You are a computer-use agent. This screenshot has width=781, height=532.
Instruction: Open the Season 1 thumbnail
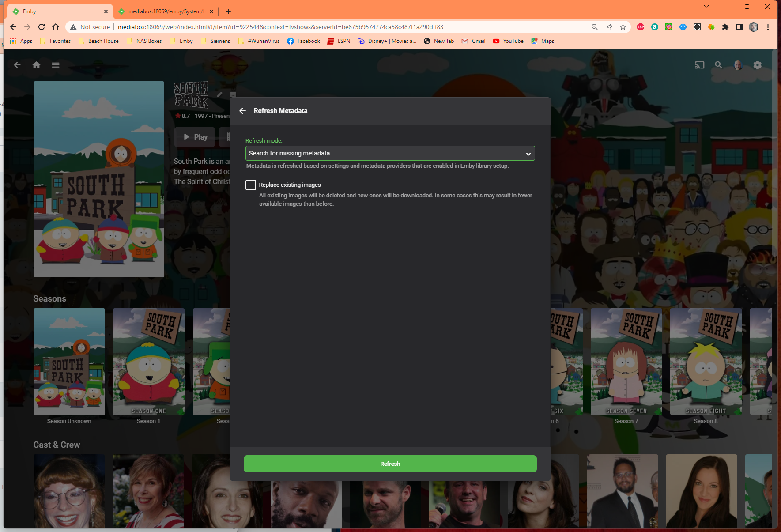tap(149, 362)
